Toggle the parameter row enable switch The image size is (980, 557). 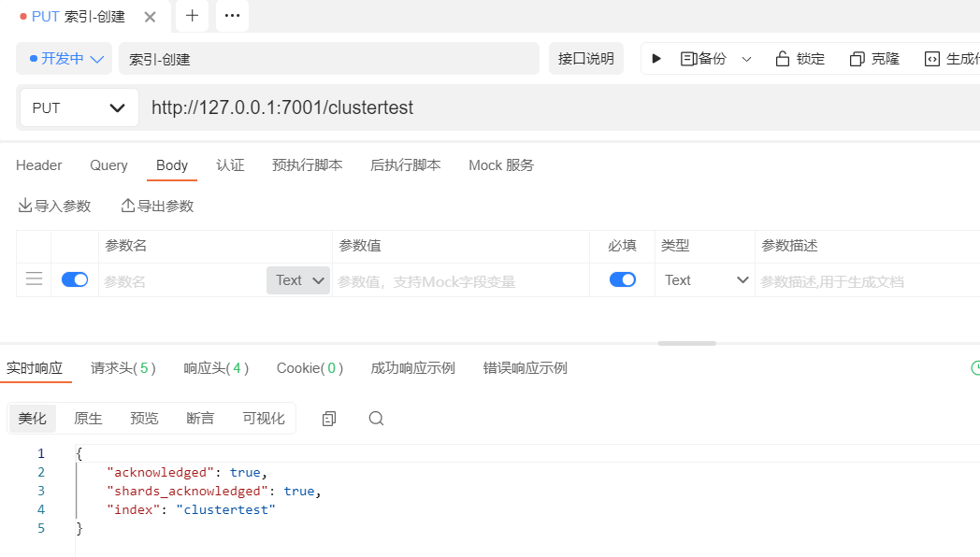click(75, 279)
